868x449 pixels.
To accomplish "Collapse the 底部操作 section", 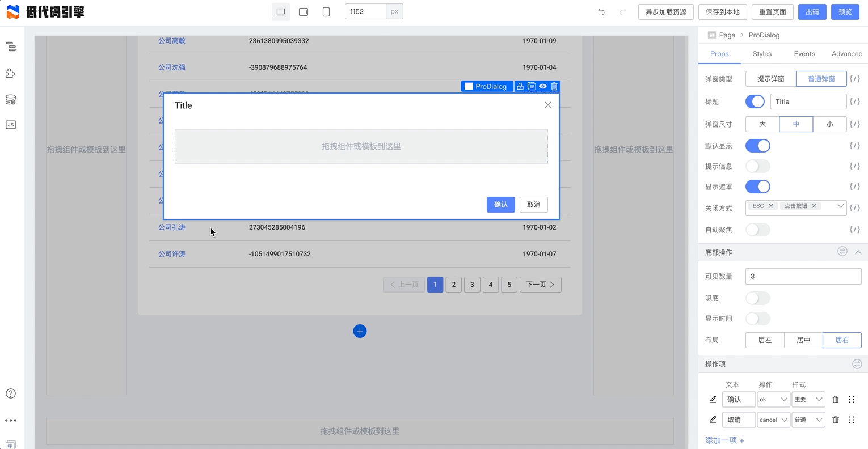I will click(x=858, y=252).
